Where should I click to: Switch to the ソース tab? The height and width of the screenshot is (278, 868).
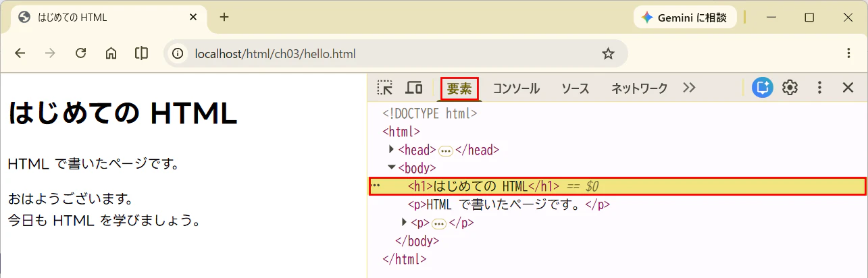tap(576, 88)
